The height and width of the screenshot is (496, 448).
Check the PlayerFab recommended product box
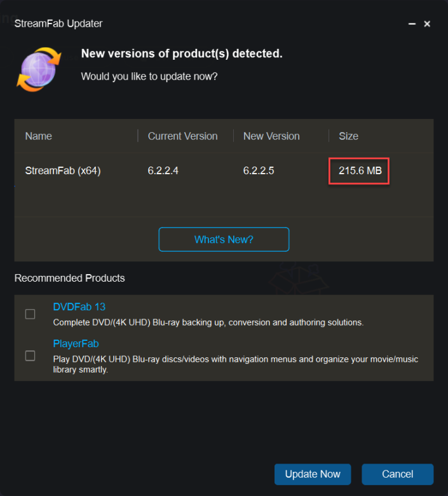pos(30,356)
